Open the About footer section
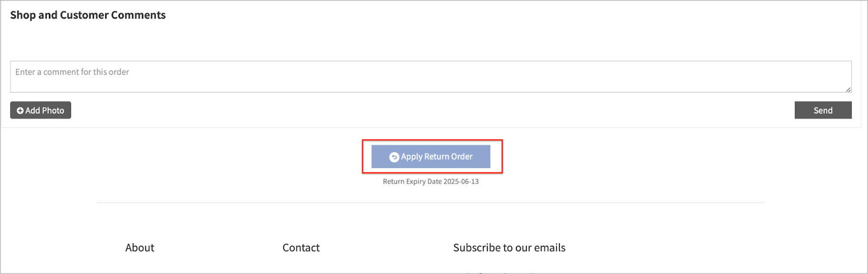Viewport: 868px width, 274px height. 140,247
